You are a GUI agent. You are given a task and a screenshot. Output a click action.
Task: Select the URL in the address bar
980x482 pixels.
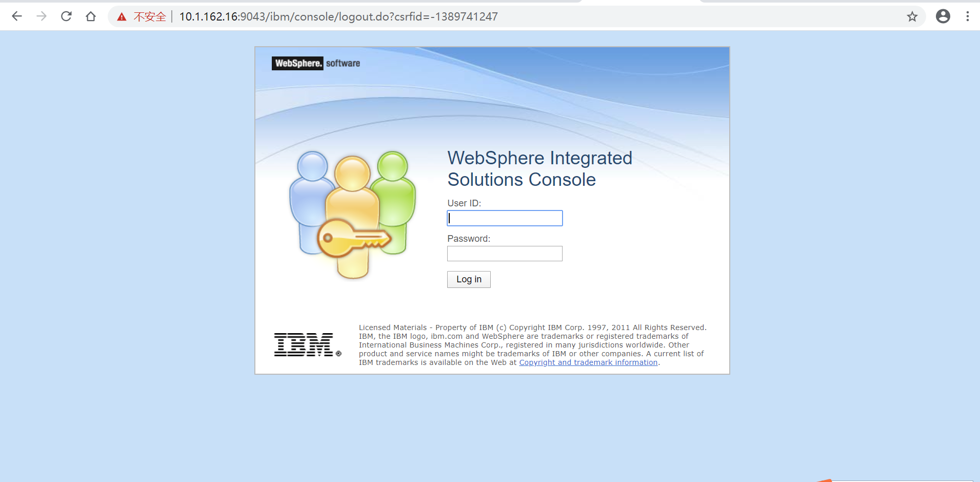tap(337, 16)
